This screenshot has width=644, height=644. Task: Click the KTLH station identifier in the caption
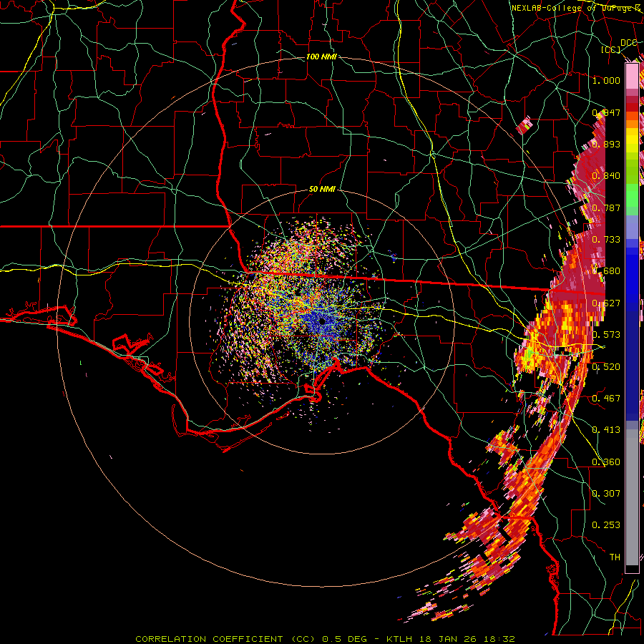[399, 639]
